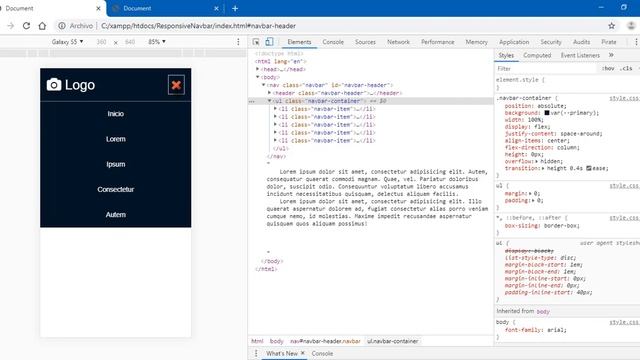640x360 pixels.
Task: Toggle the .cls class editor
Action: [x=626, y=69]
